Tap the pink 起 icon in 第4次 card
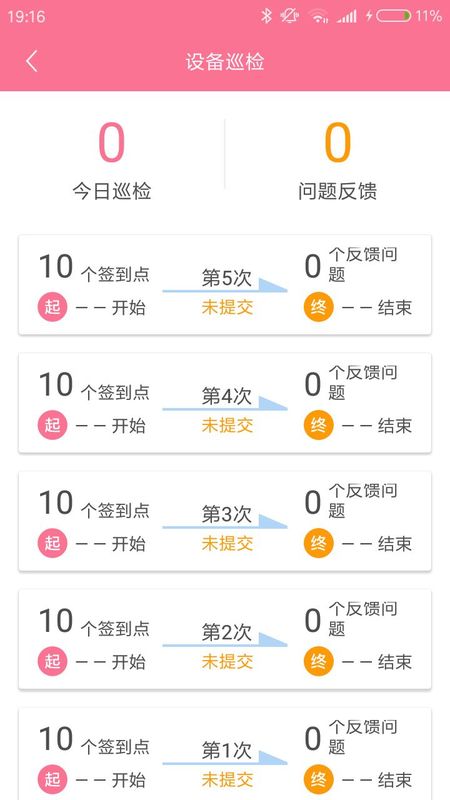The width and height of the screenshot is (450, 800). point(52,425)
